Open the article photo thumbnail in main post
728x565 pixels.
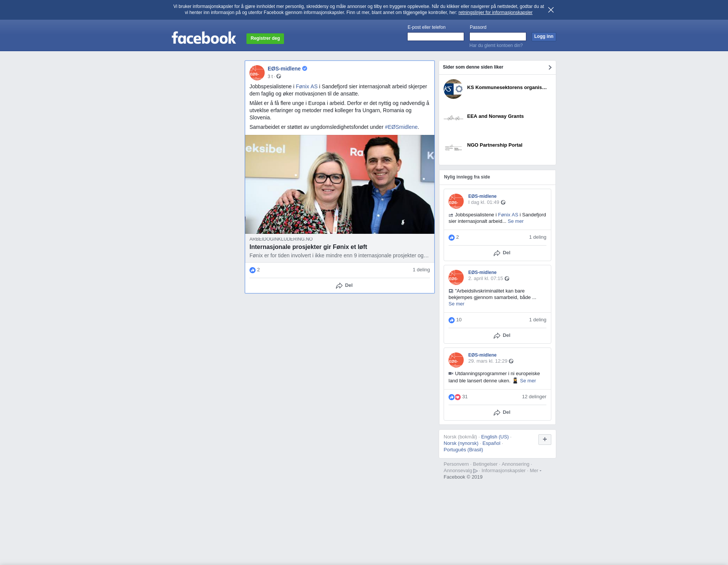pos(339,184)
